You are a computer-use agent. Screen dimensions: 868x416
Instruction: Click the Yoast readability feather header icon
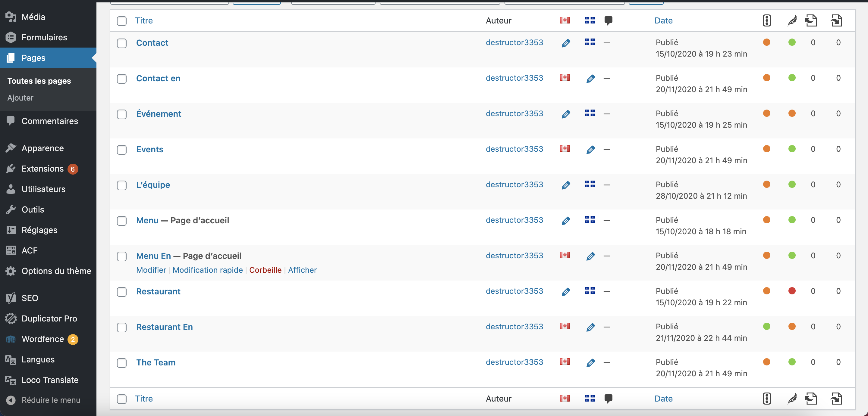point(792,20)
